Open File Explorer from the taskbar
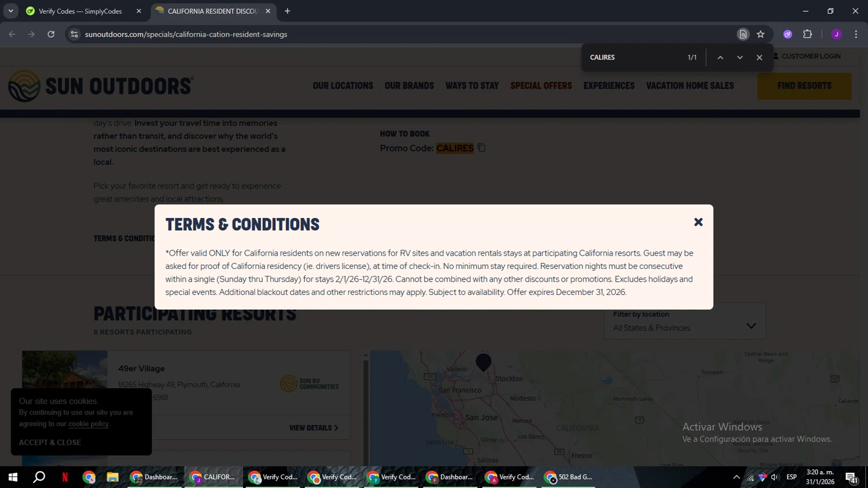The width and height of the screenshot is (868, 488). click(x=112, y=477)
